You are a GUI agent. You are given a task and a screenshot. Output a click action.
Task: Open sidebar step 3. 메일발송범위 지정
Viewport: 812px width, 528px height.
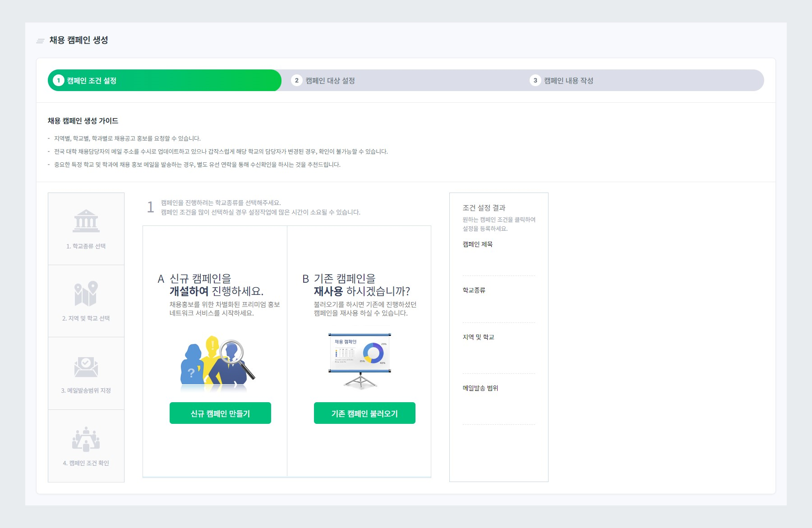coord(86,373)
